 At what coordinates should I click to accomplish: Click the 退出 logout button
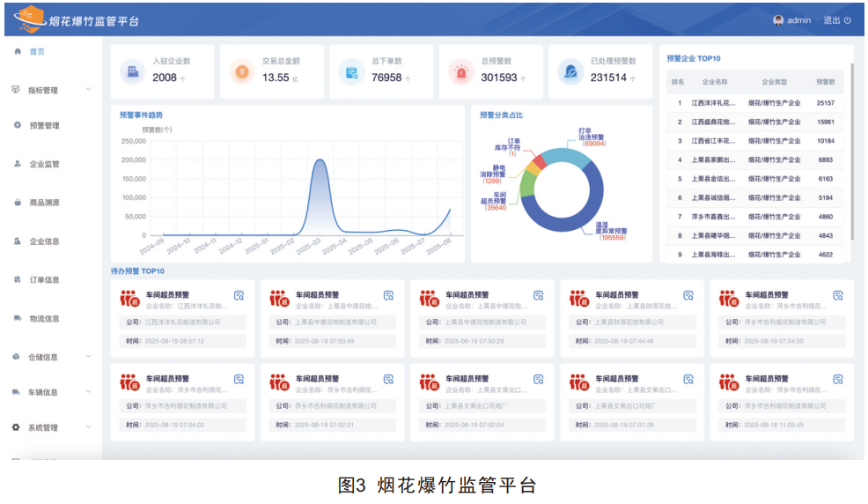point(836,20)
